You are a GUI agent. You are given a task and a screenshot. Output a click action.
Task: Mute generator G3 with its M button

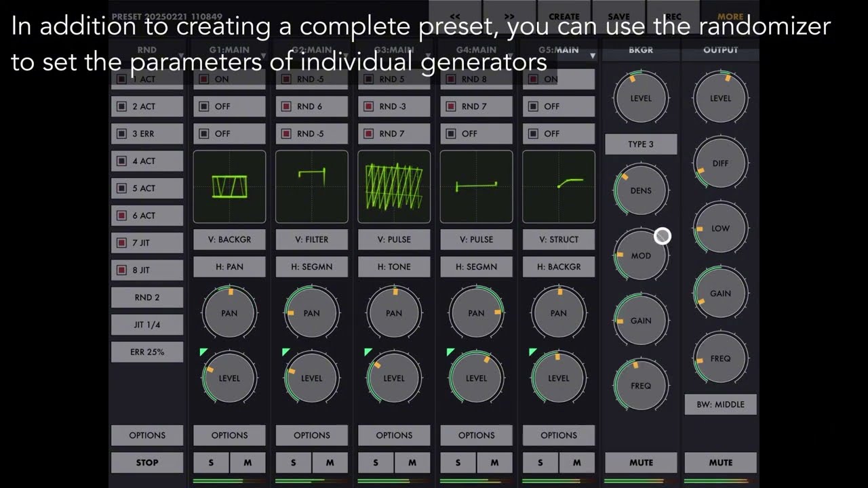tap(412, 462)
